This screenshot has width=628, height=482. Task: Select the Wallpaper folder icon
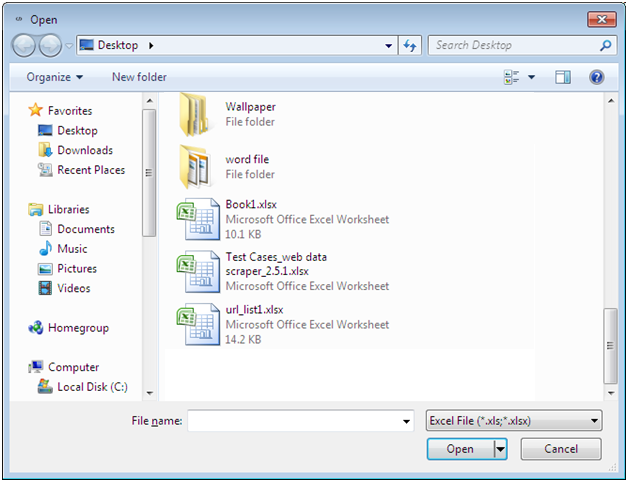[194, 114]
